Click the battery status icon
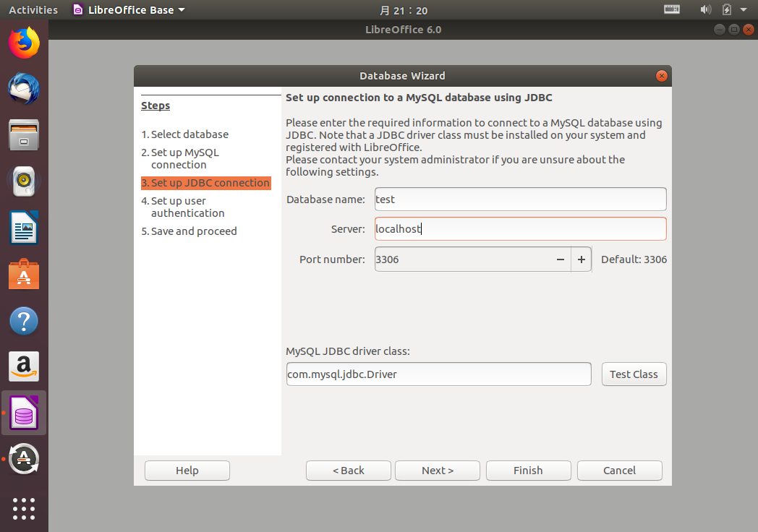This screenshot has height=532, width=758. pos(727,9)
